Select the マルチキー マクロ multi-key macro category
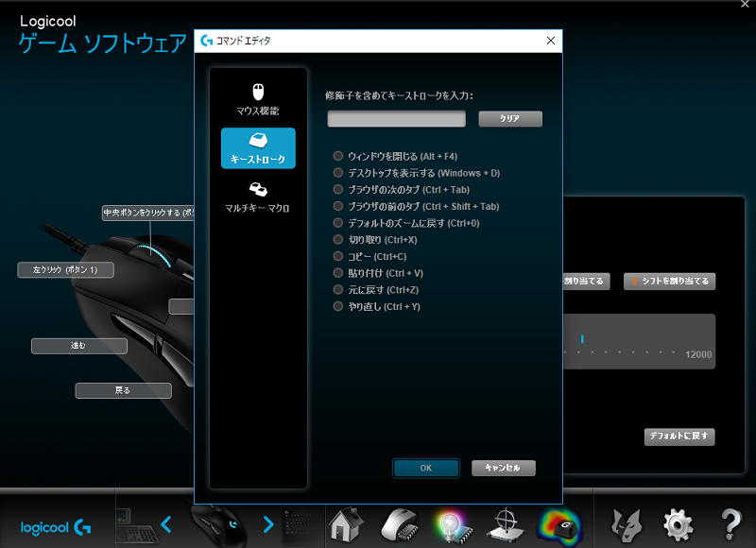 tap(257, 197)
